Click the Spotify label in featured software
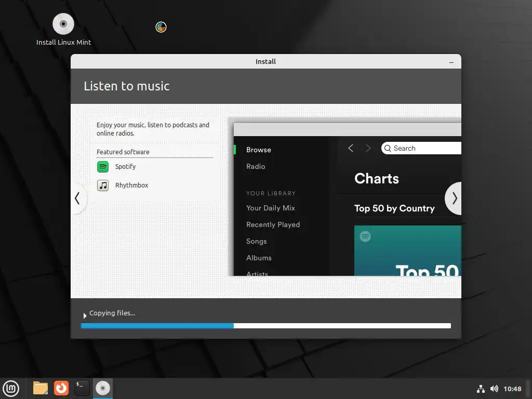The height and width of the screenshot is (399, 532). [x=125, y=167]
